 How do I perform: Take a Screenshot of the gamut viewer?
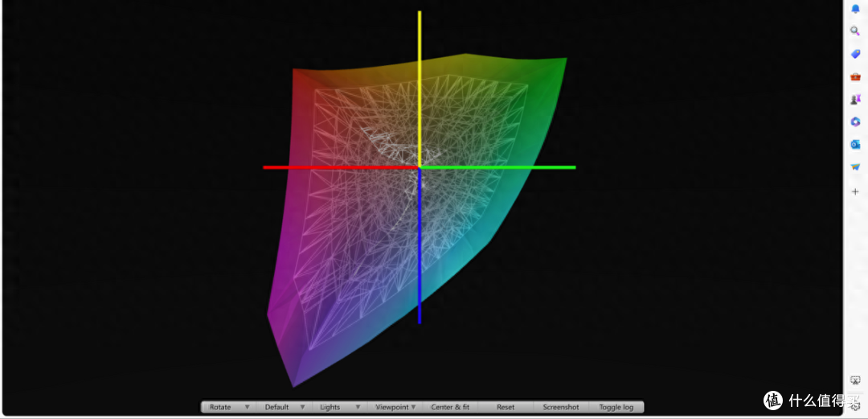561,407
